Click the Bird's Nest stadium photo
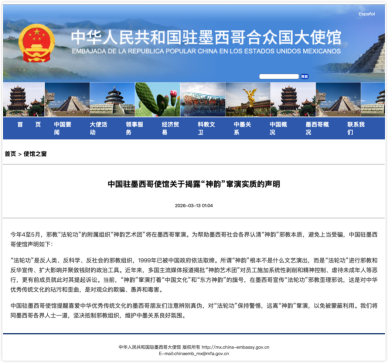The width and height of the screenshot is (389, 364). [203, 99]
